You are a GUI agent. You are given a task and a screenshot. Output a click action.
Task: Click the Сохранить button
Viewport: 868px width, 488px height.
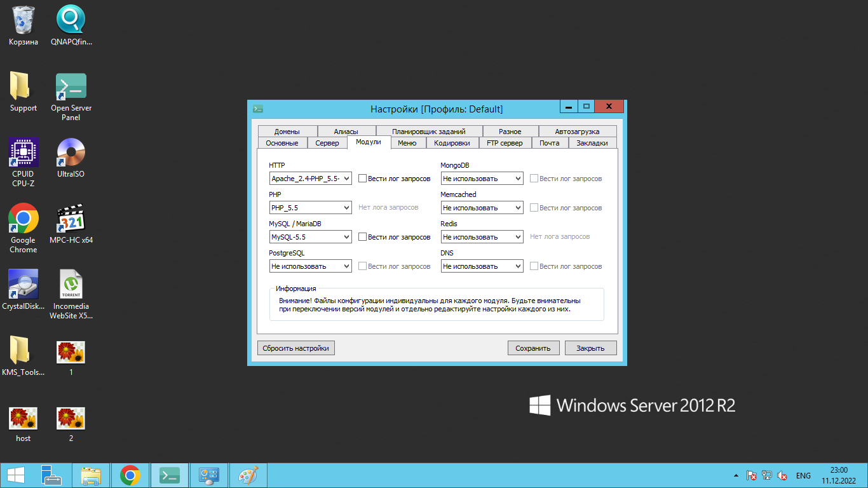tap(533, 348)
